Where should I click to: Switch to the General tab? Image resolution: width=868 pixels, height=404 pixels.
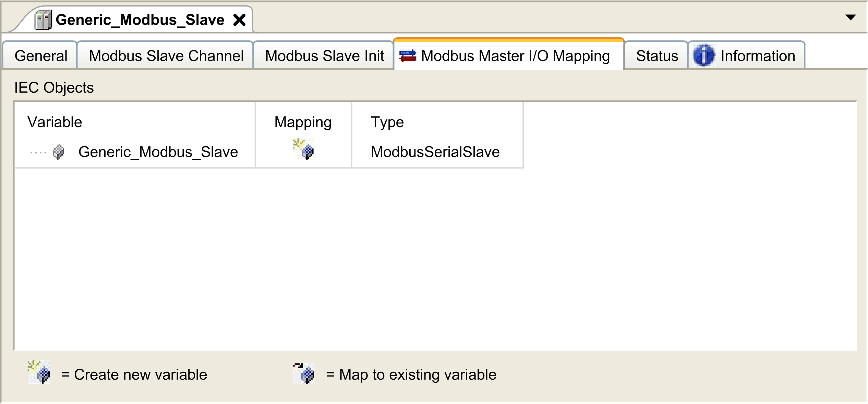pos(41,56)
